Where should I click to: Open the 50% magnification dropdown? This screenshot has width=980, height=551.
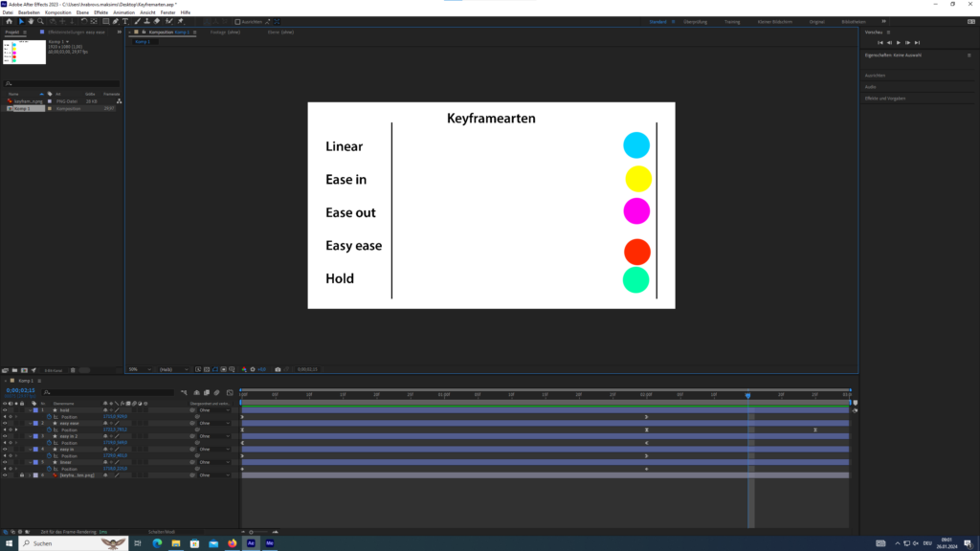138,368
